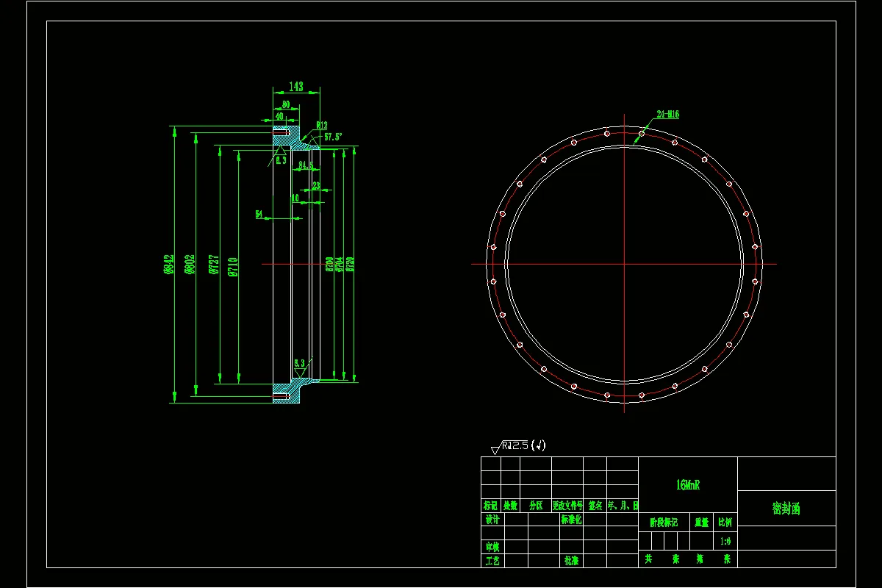The image size is (882, 588).
Task: Select the Ra12.5 surface roughness note
Action: point(517,445)
